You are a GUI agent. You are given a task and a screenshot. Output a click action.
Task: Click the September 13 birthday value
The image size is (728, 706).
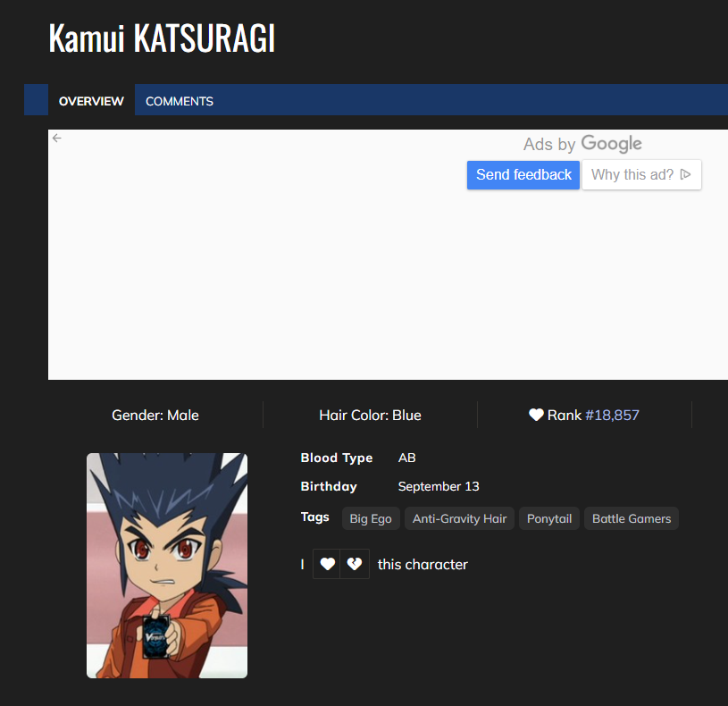coord(439,486)
